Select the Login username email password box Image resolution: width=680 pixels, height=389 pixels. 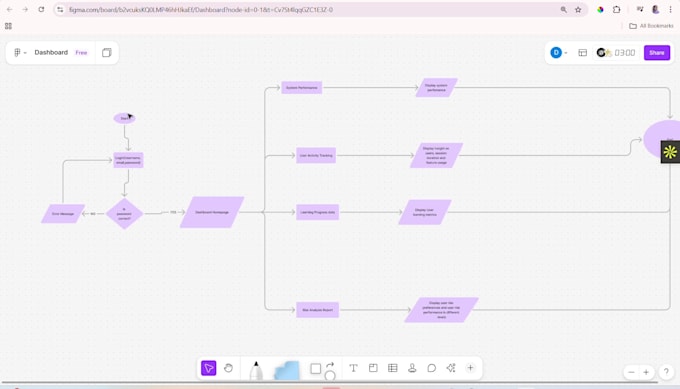coord(128,160)
